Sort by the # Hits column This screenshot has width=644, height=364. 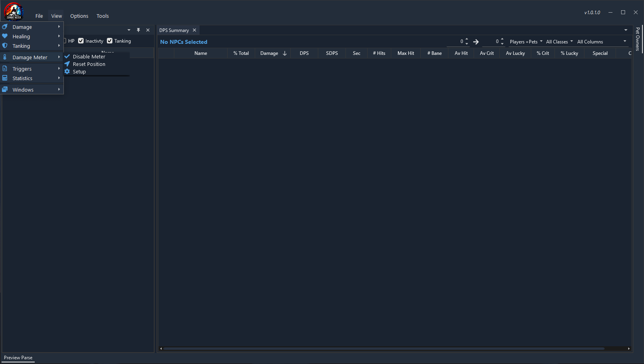point(379,53)
